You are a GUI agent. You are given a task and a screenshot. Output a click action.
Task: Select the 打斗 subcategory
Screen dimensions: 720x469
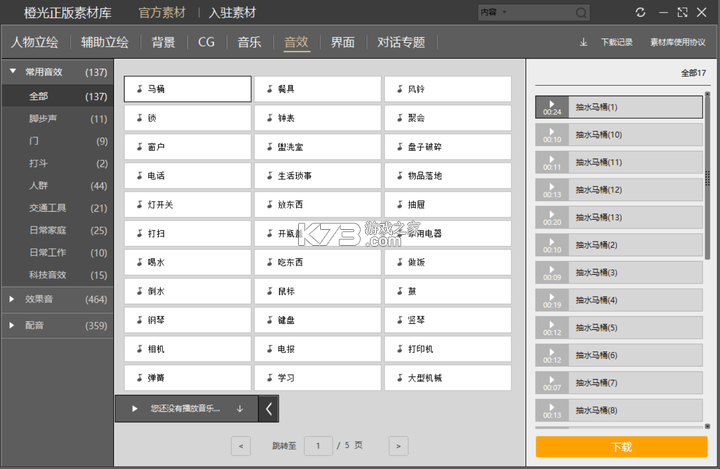pyautogui.click(x=57, y=164)
